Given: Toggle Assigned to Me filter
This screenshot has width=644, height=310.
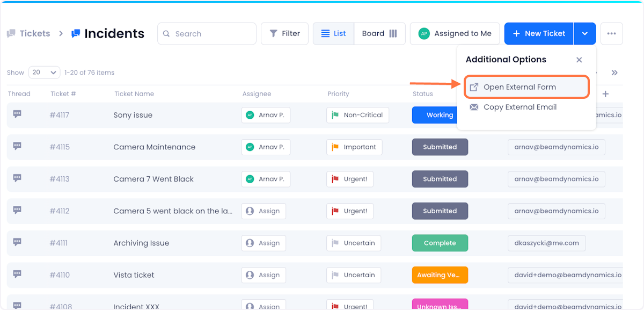Looking at the screenshot, I should (x=455, y=33).
